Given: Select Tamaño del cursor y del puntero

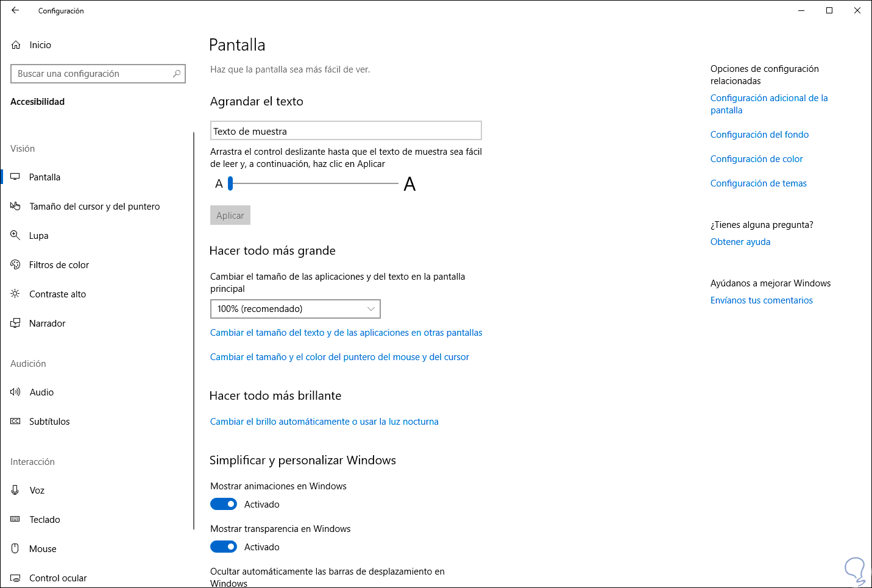Looking at the screenshot, I should coord(94,207).
